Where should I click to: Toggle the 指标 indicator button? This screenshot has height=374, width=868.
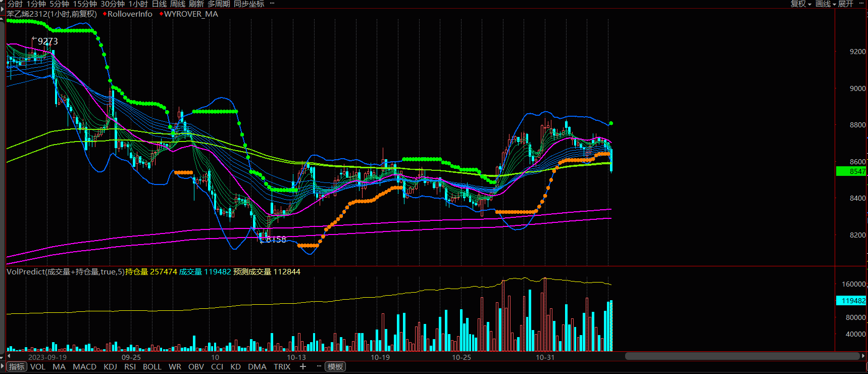coord(17,367)
